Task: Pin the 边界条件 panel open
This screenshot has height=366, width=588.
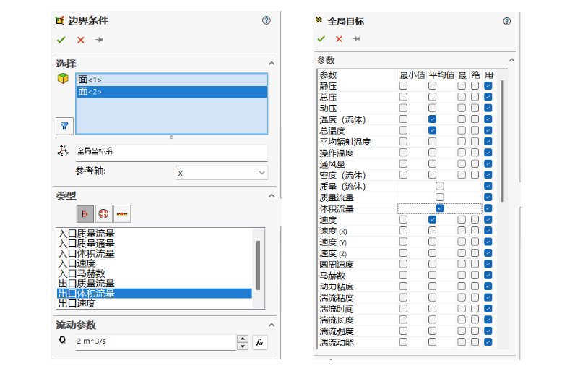Action: (x=100, y=40)
